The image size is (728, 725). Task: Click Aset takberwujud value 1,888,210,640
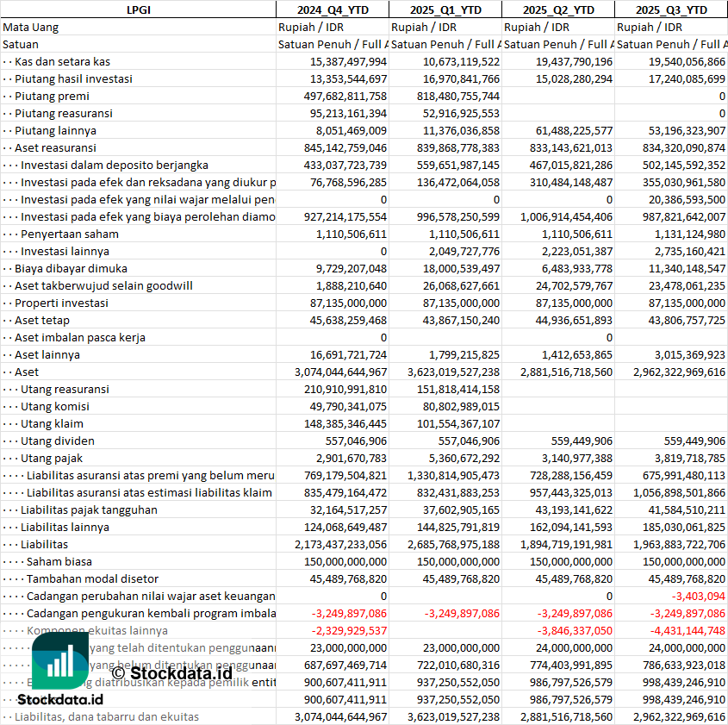tap(352, 285)
